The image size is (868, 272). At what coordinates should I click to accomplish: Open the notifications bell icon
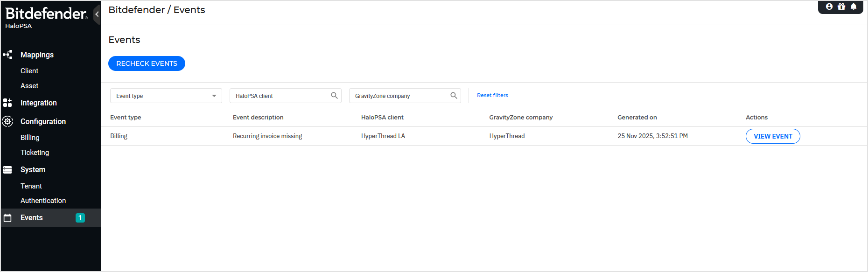point(854,7)
